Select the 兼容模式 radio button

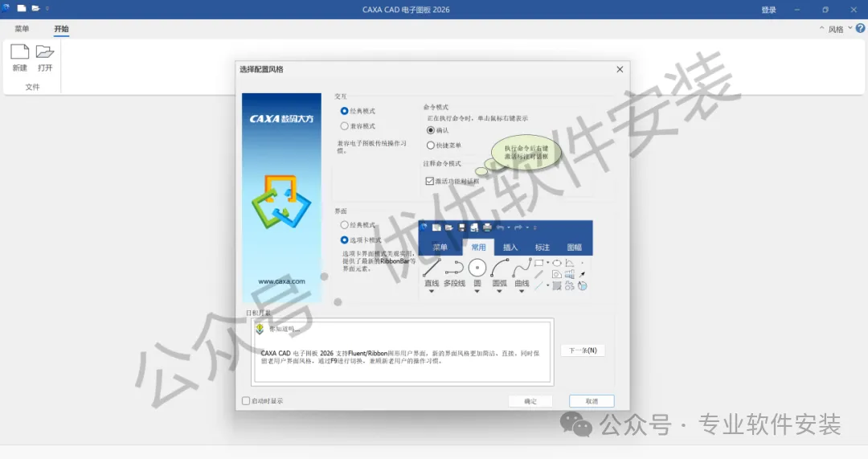click(x=344, y=126)
